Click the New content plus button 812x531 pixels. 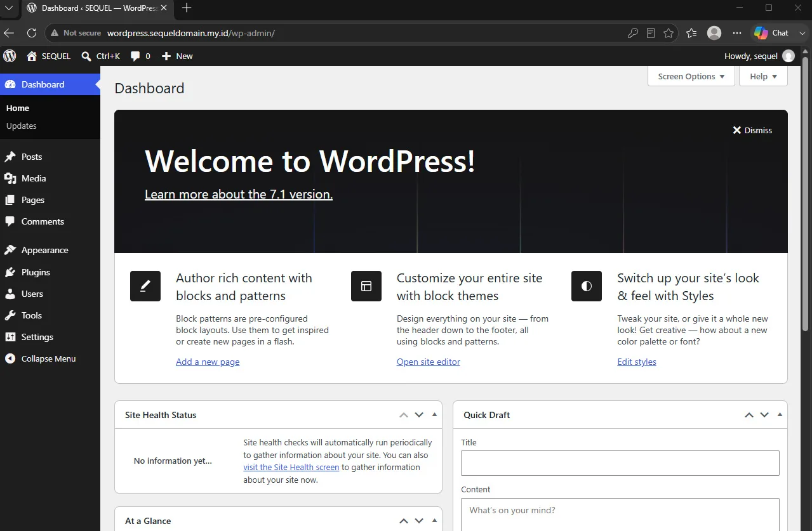tap(177, 56)
